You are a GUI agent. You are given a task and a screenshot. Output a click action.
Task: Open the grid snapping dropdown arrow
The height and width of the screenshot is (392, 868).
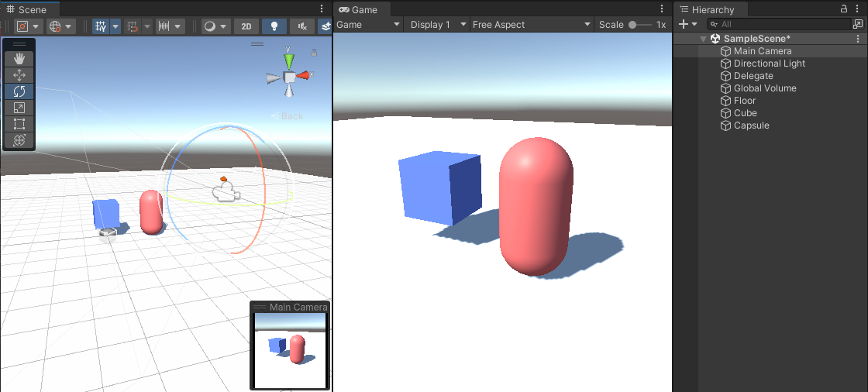pyautogui.click(x=147, y=26)
